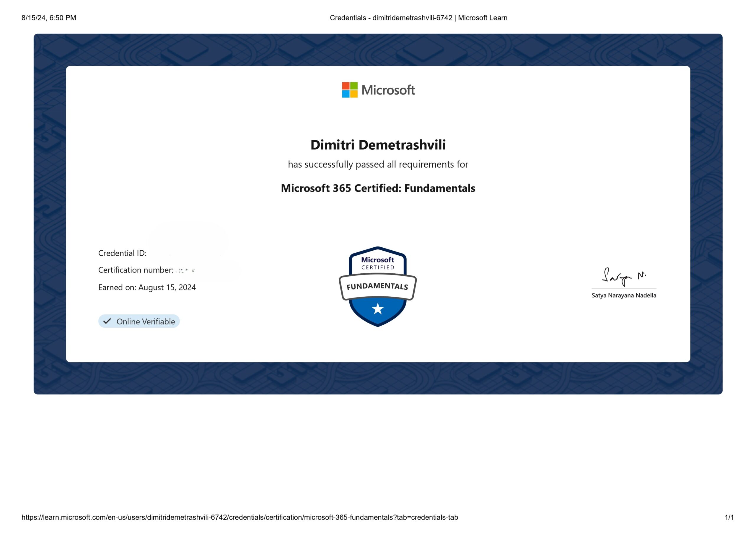This screenshot has width=756, height=534.
Task: Click the checkmark icon beside Online Verifiable
Action: pos(107,321)
